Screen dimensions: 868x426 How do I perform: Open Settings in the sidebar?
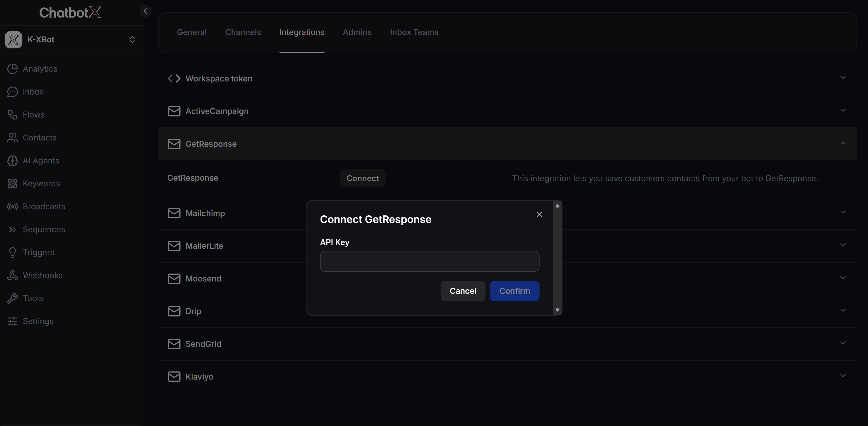pyautogui.click(x=38, y=321)
